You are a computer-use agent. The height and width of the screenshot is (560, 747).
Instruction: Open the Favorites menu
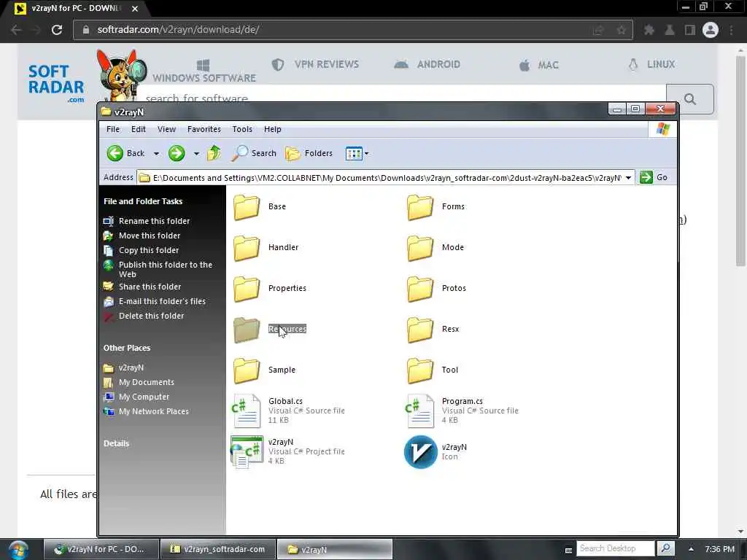tap(204, 129)
